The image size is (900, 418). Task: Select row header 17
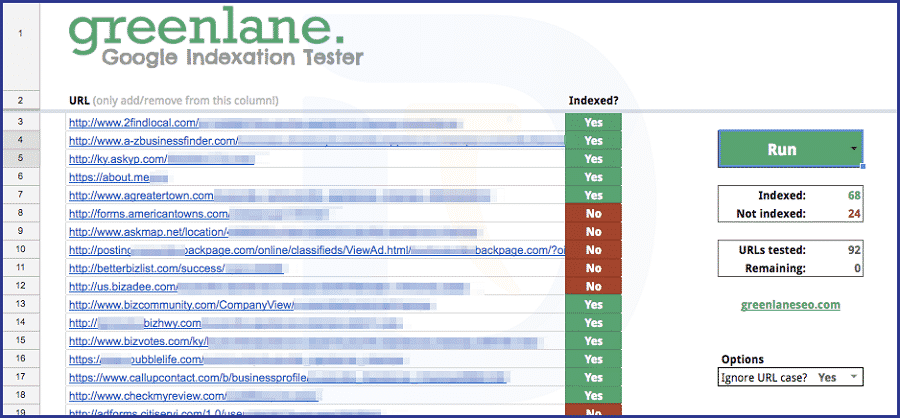21,377
